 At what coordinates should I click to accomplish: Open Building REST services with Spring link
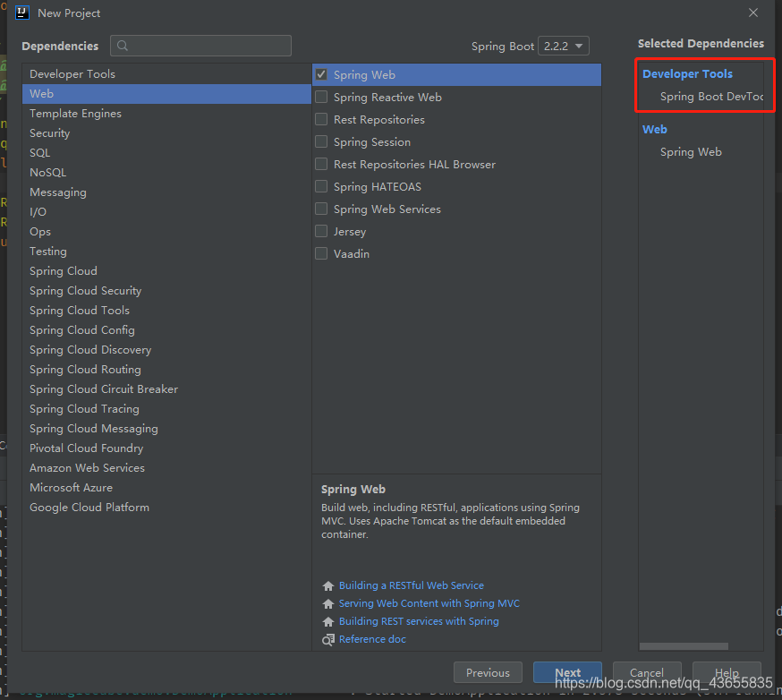(419, 621)
